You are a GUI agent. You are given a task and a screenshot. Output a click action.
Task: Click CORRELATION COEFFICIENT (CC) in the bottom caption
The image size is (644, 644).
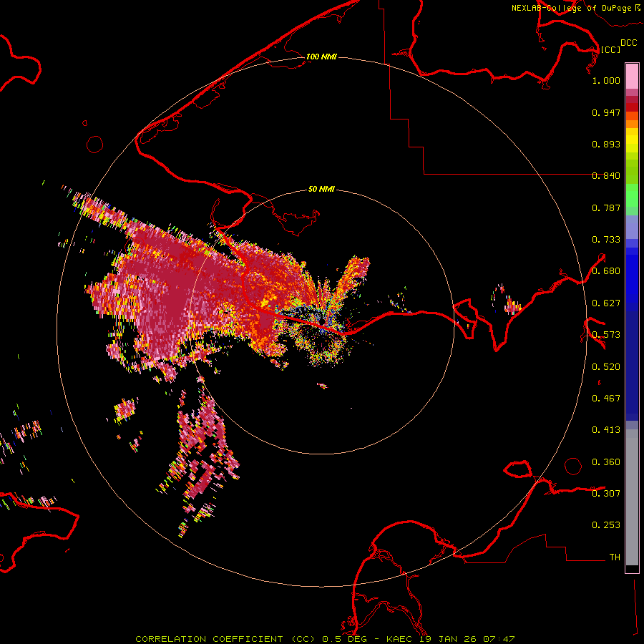coord(225,639)
